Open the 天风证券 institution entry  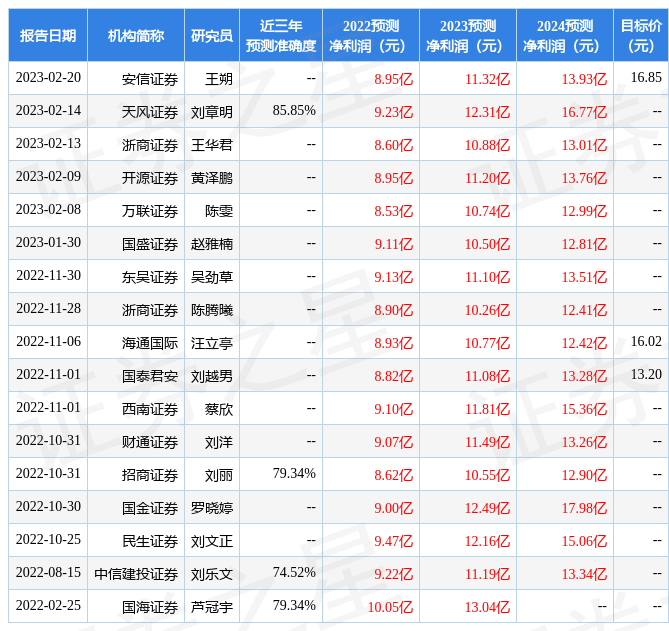coord(150,111)
